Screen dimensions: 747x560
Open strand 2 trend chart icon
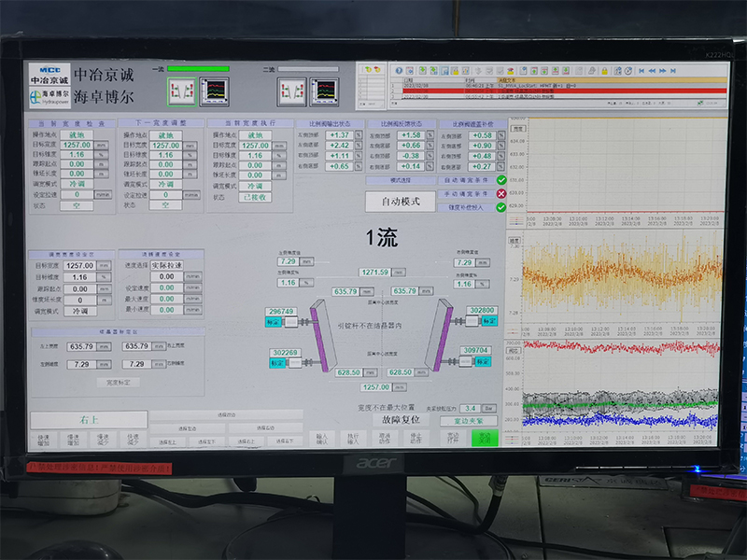(x=324, y=91)
